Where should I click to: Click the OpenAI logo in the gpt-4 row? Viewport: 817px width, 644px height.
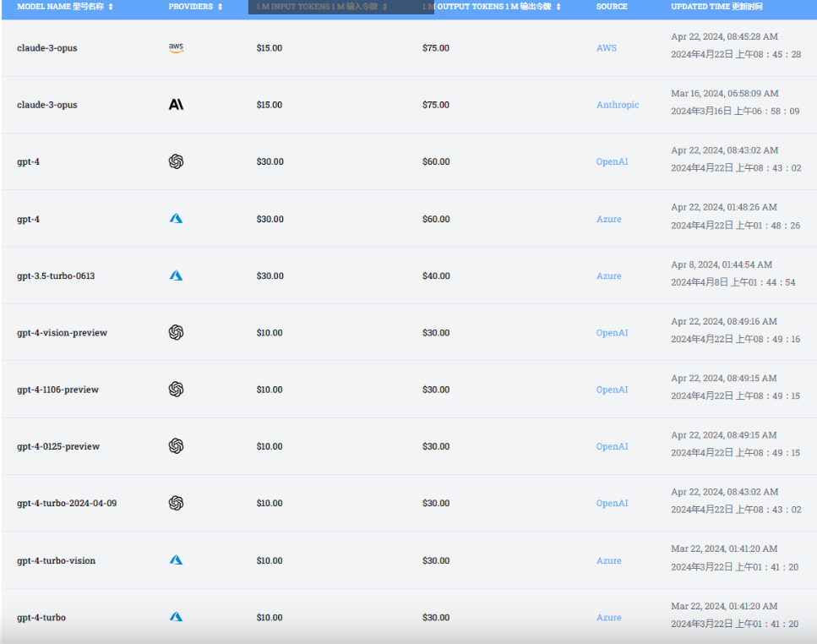(x=176, y=161)
